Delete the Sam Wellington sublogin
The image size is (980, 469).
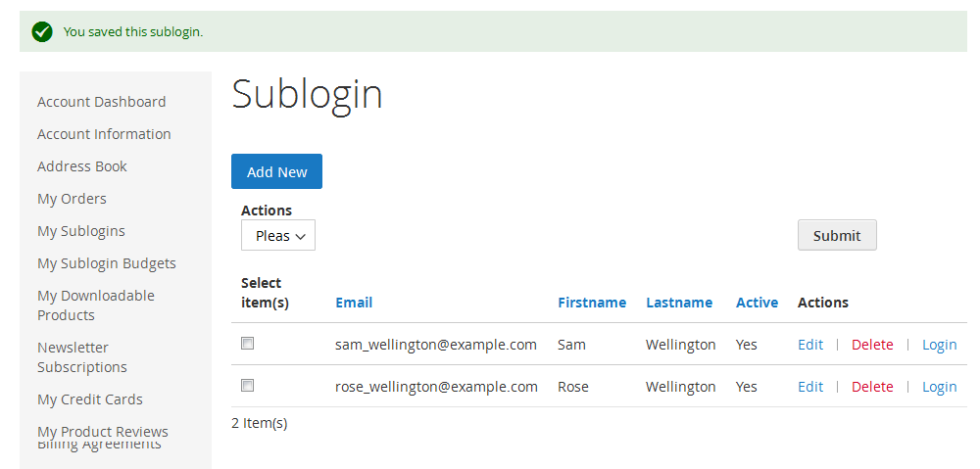872,345
